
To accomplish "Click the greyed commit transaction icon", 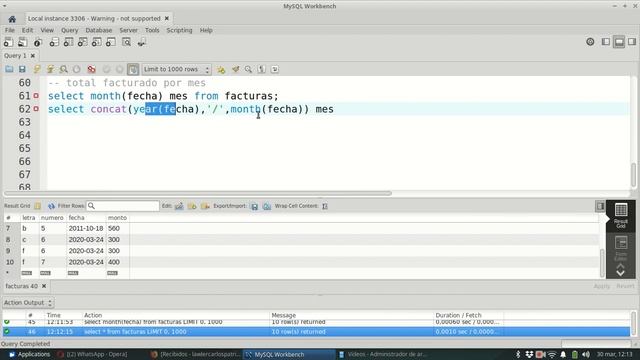I will [x=106, y=69].
